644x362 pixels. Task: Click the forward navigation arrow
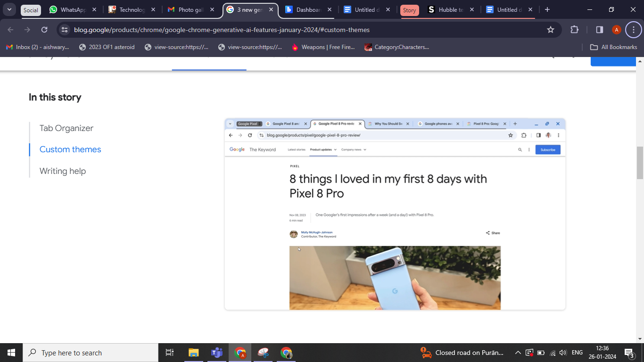(x=27, y=30)
